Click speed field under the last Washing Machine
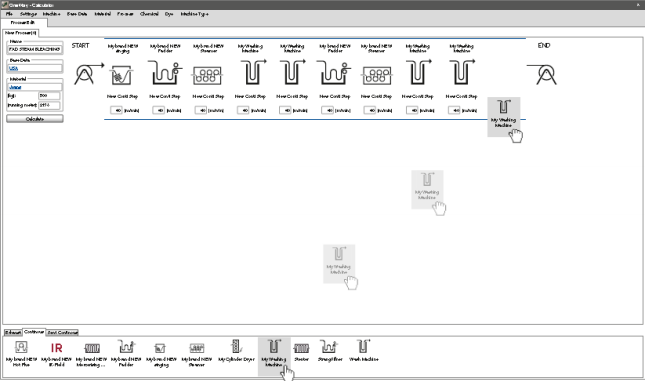 click(454, 110)
